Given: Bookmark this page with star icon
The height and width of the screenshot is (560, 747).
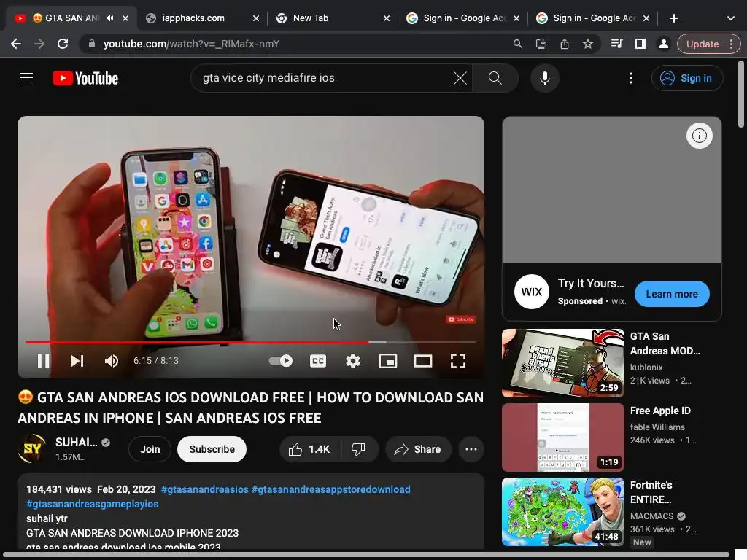Looking at the screenshot, I should (x=588, y=44).
